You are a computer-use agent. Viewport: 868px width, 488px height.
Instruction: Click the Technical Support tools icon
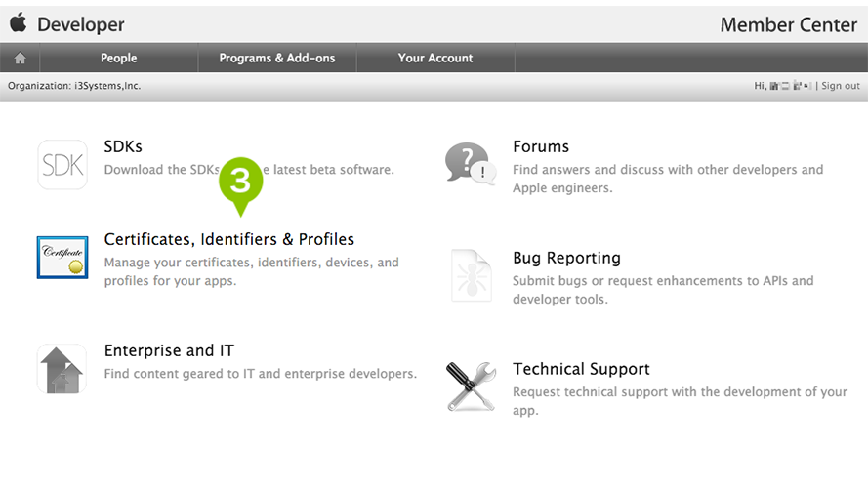pyautogui.click(x=471, y=386)
